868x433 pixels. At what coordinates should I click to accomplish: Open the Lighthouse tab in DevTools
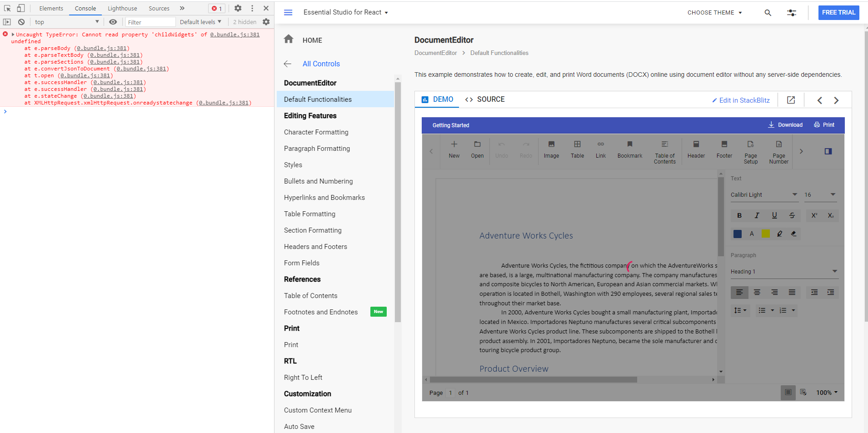(122, 9)
